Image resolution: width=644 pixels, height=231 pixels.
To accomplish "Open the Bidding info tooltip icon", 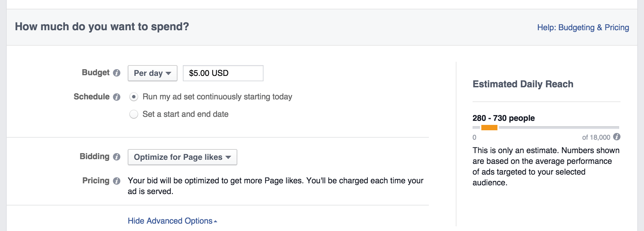I will pyautogui.click(x=117, y=157).
